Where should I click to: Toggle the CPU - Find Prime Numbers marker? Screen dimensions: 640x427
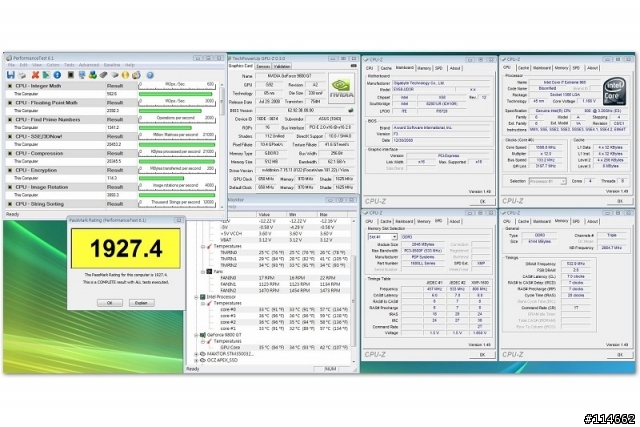pyautogui.click(x=10, y=120)
